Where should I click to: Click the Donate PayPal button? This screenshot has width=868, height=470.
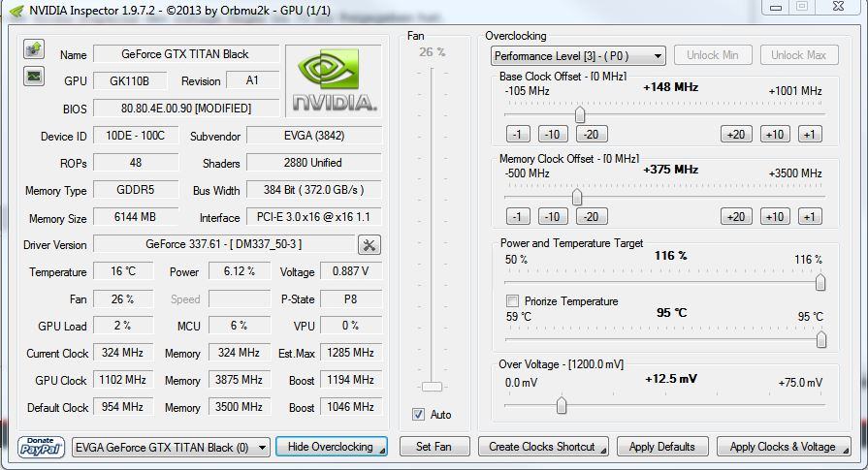[x=41, y=447]
